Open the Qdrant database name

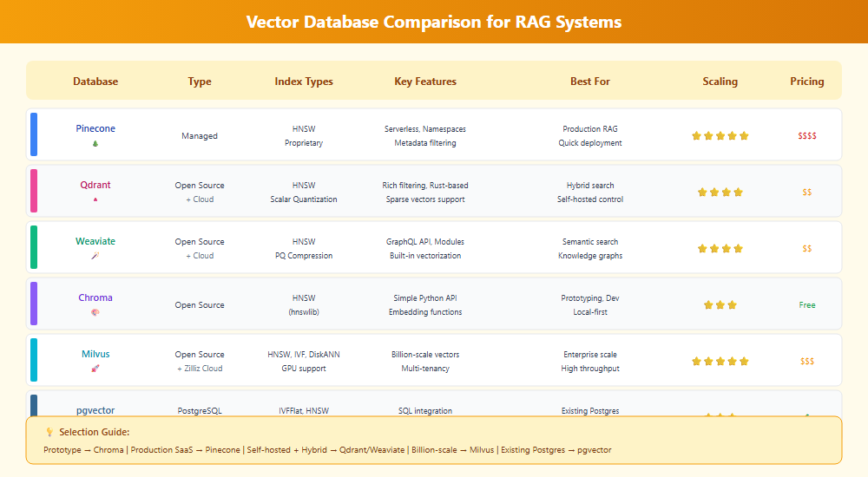pyautogui.click(x=95, y=185)
